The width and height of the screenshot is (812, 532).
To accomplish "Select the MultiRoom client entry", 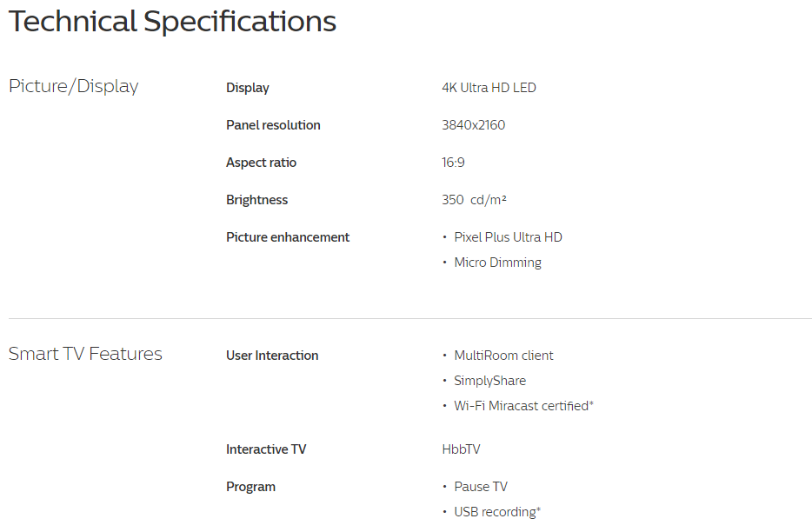I will 503,356.
